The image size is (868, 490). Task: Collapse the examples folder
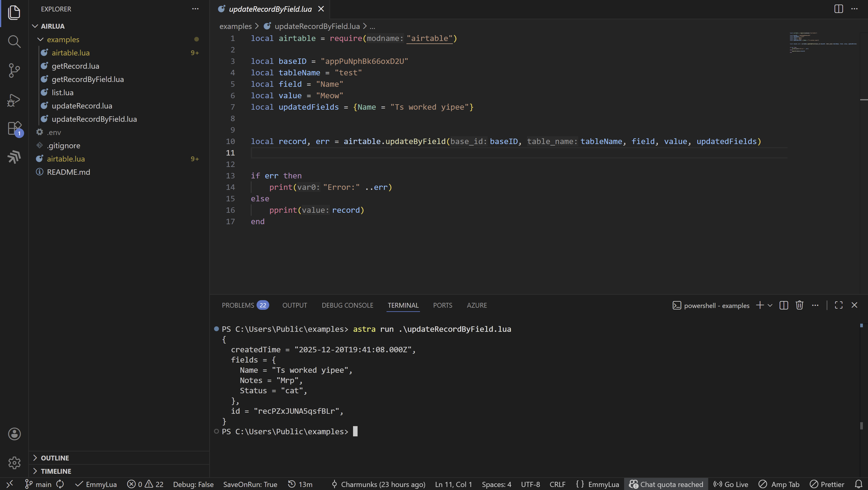point(63,39)
